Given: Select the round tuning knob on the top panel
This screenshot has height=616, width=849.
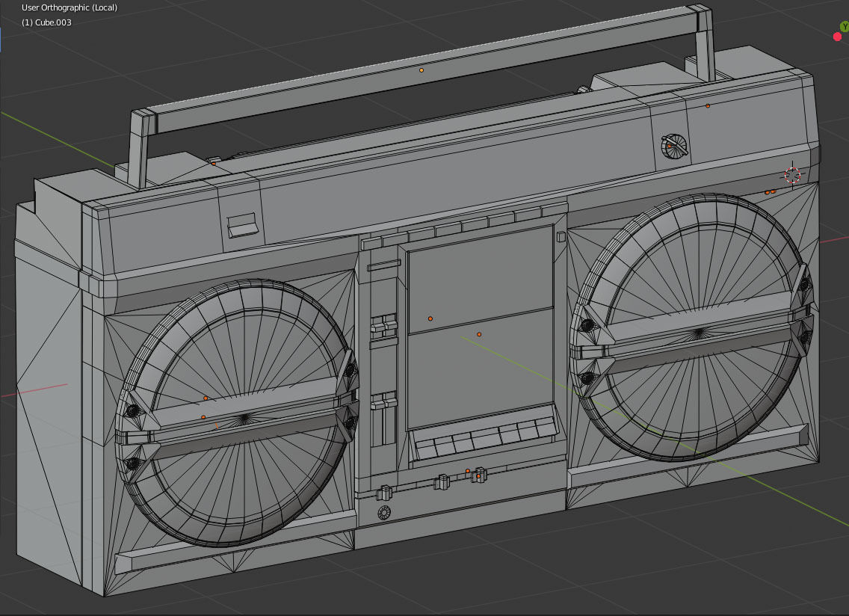Looking at the screenshot, I should (674, 146).
